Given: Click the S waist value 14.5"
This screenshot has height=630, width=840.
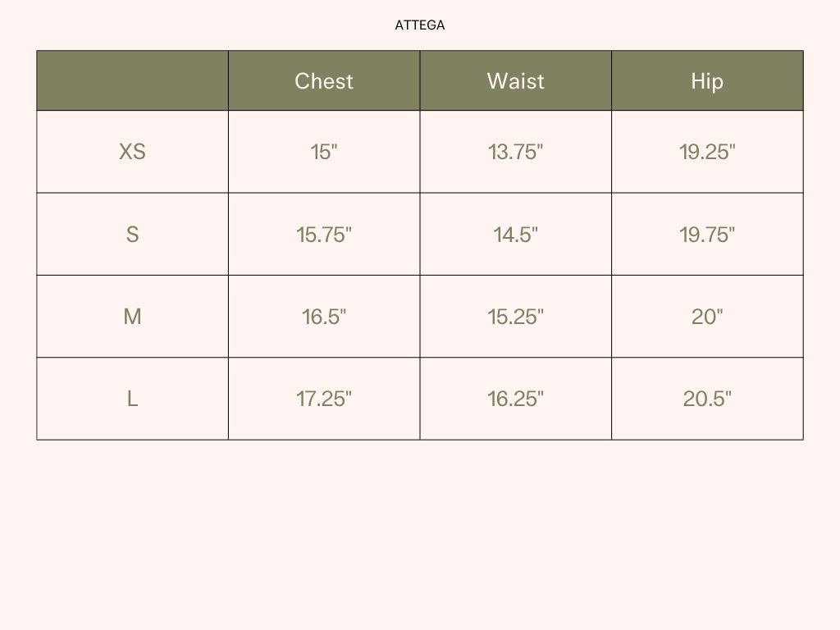Looking at the screenshot, I should [515, 234].
